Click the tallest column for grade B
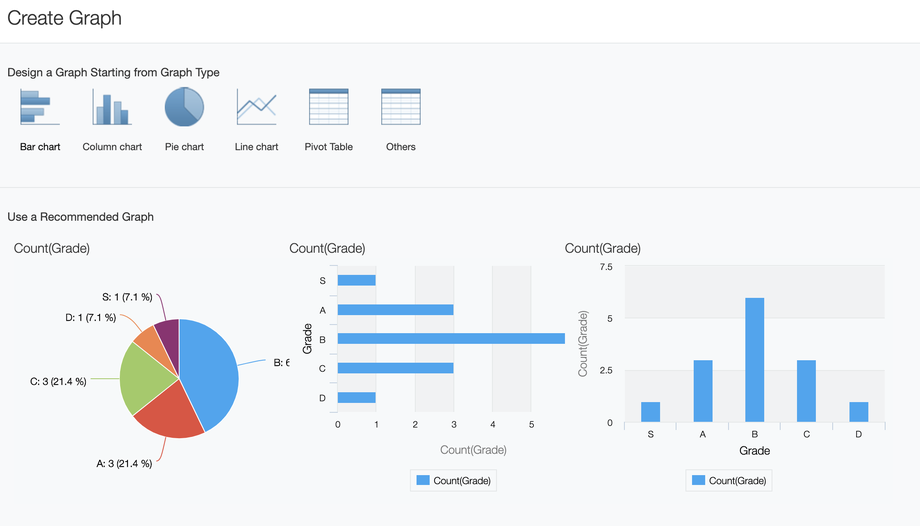This screenshot has width=920, height=526. [755, 360]
